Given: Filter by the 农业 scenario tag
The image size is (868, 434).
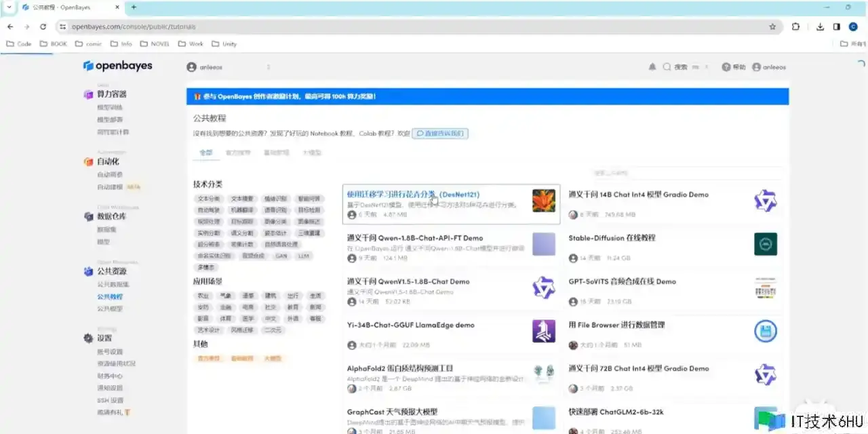Looking at the screenshot, I should point(203,296).
